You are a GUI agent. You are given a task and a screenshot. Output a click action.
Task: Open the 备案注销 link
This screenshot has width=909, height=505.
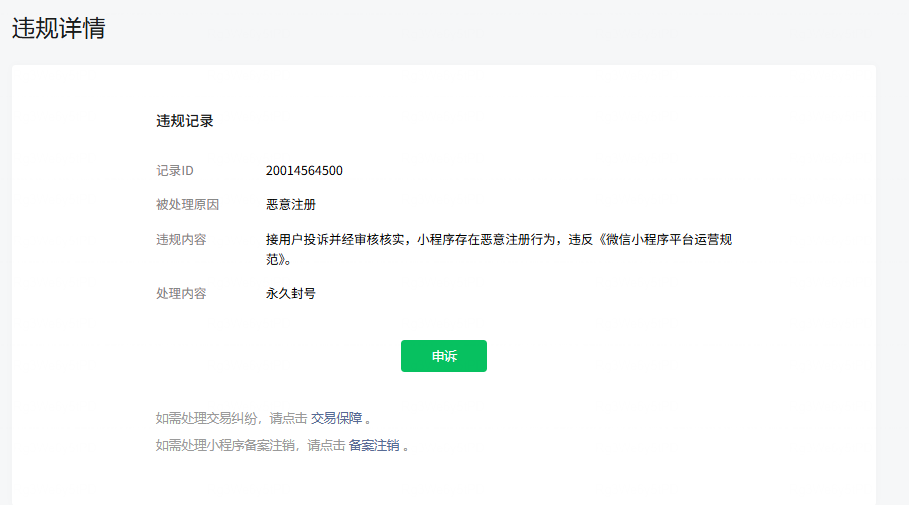[x=374, y=445]
